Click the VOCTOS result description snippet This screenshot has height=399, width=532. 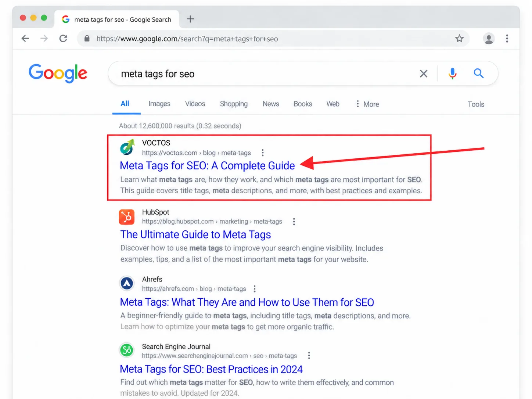[x=272, y=185]
